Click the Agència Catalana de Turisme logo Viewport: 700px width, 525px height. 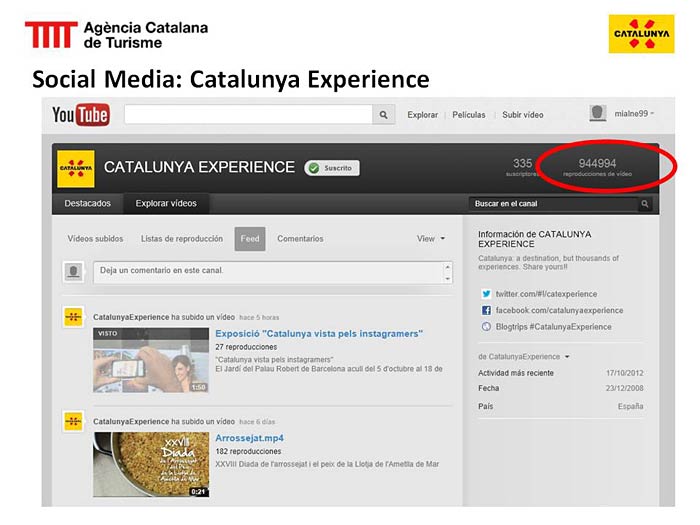pyautogui.click(x=116, y=35)
